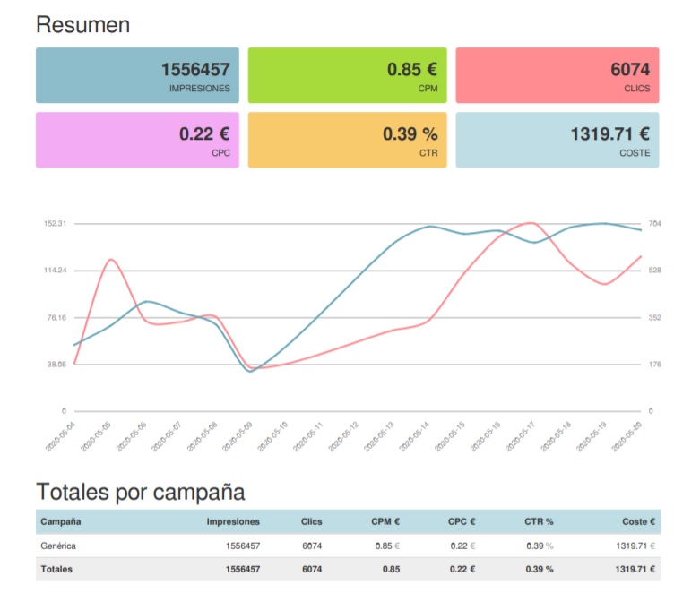Click the pink CPC summary card
The width and height of the screenshot is (700, 593).
137,140
